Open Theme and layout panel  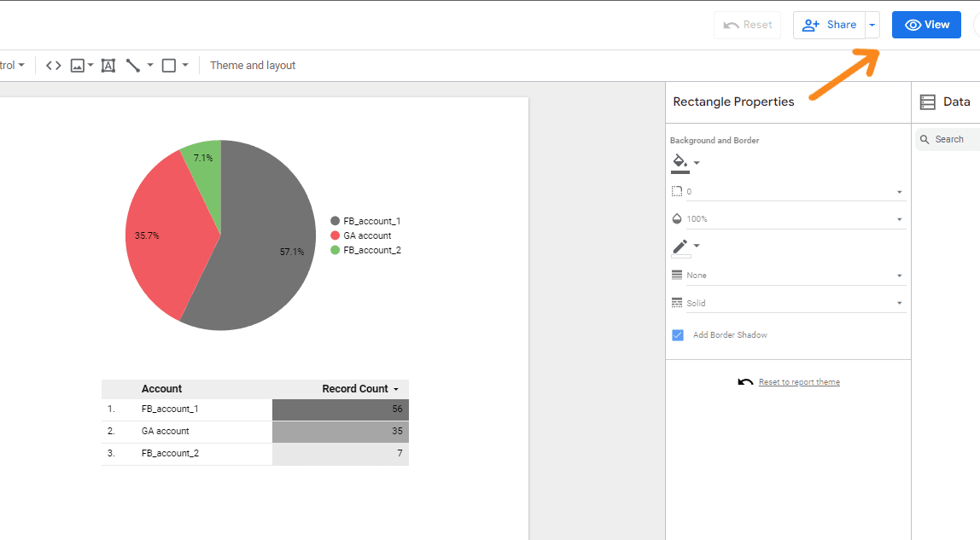(253, 66)
